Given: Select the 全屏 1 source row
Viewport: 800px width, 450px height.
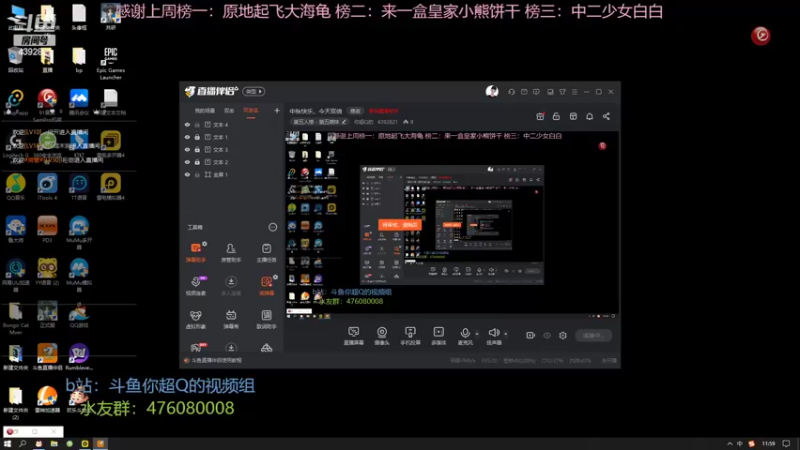Looking at the screenshot, I should tap(233, 174).
